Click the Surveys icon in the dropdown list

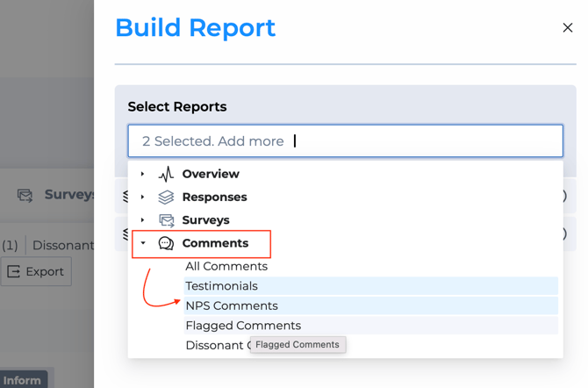coord(166,220)
